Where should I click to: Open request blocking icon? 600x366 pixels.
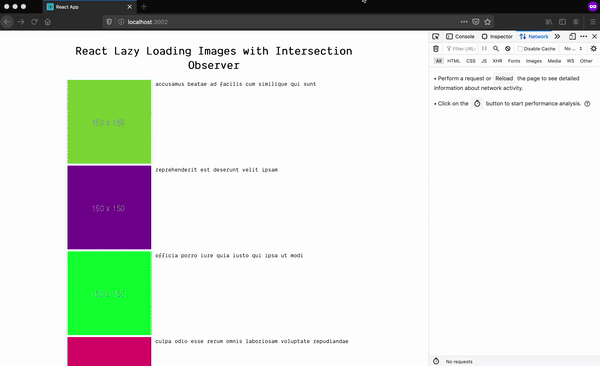[x=508, y=49]
